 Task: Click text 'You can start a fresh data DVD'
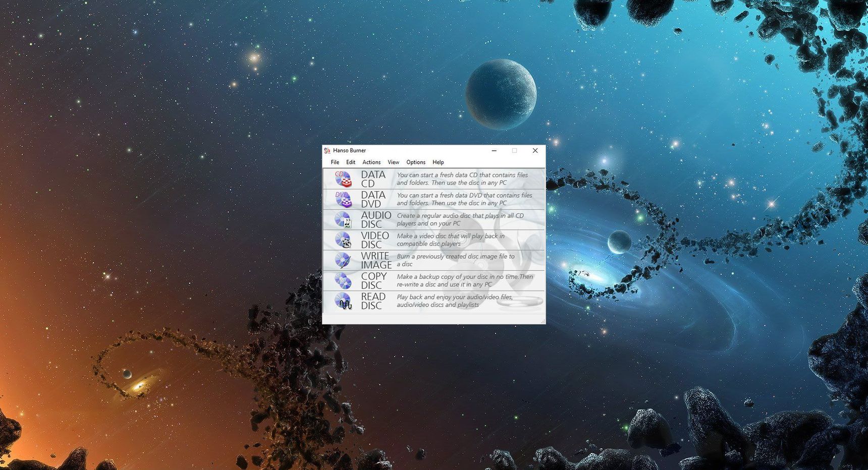tap(439, 195)
